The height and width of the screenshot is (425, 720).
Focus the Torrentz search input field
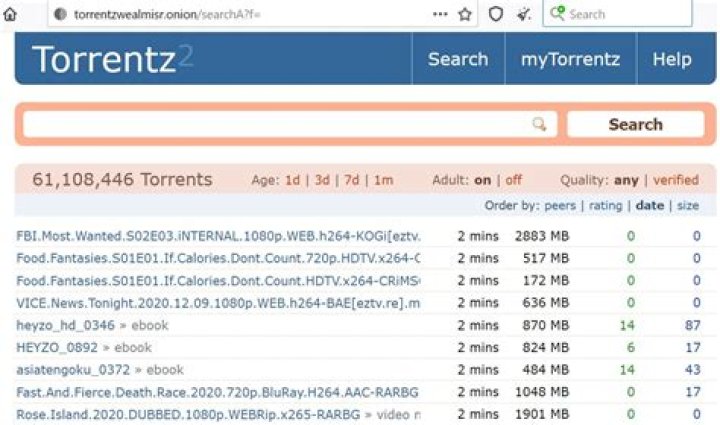(x=275, y=124)
